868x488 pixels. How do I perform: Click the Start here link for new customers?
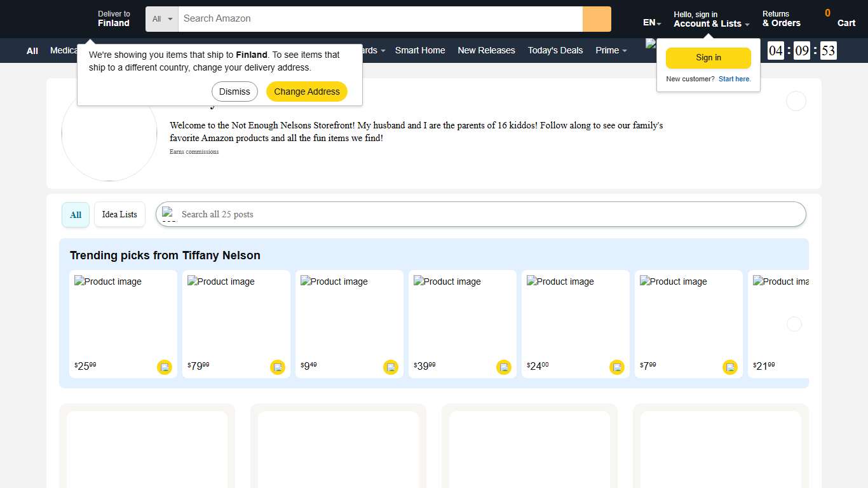735,79
